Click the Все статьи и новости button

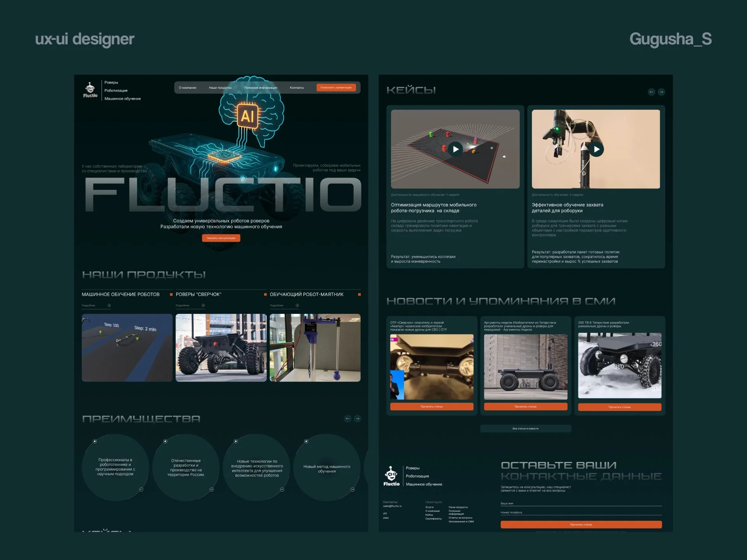[526, 429]
